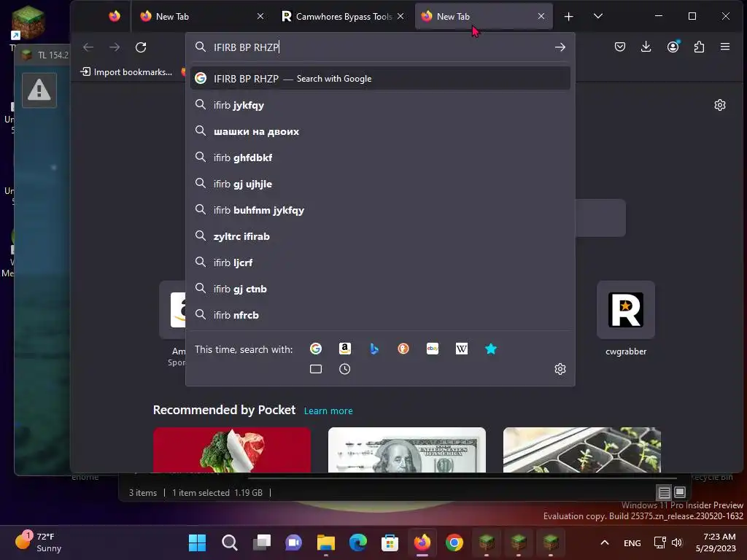Go forward with the forward arrow
This screenshot has height=560, width=747.
click(115, 47)
